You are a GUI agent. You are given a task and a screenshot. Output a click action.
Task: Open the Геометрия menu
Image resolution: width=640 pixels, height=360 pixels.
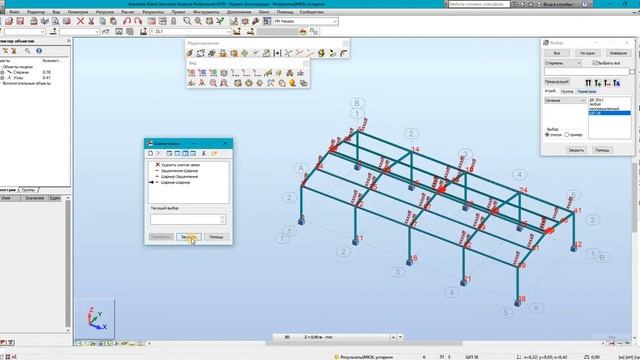(78, 12)
